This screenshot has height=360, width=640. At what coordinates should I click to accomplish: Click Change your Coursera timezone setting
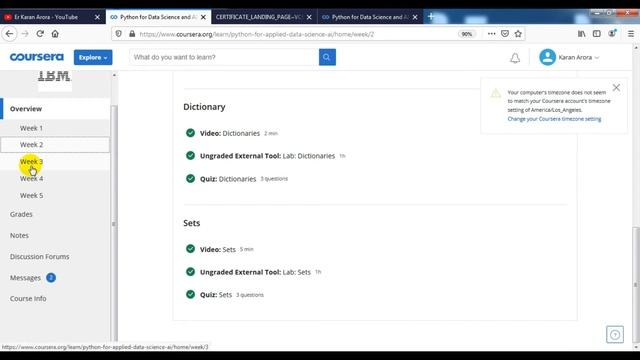[554, 119]
